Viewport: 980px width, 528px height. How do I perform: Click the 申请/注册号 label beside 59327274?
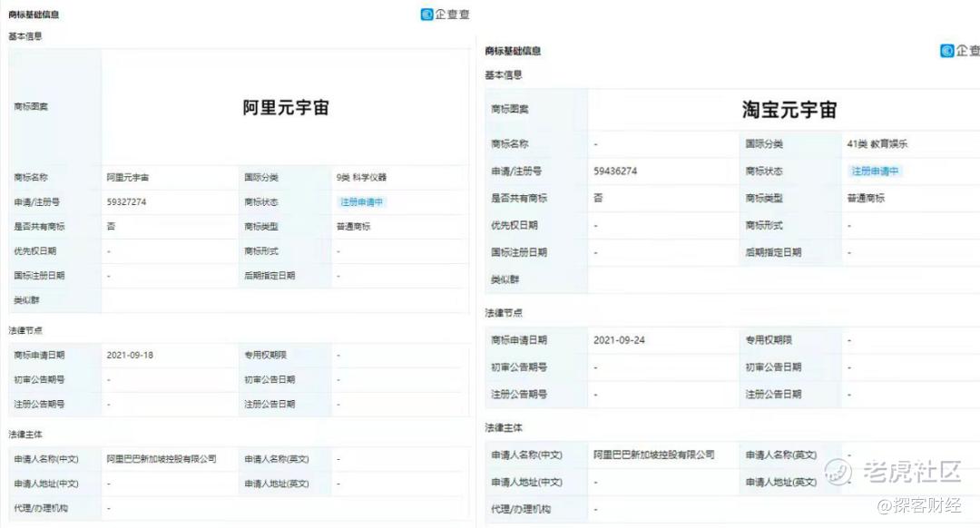coord(37,201)
